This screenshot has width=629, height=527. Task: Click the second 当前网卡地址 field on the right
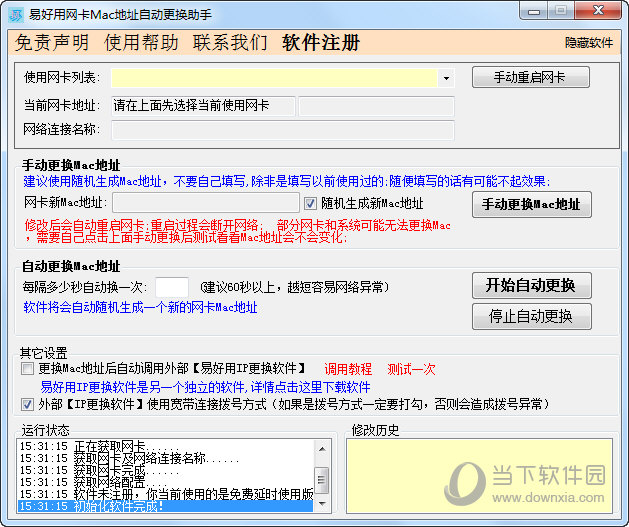[x=376, y=106]
